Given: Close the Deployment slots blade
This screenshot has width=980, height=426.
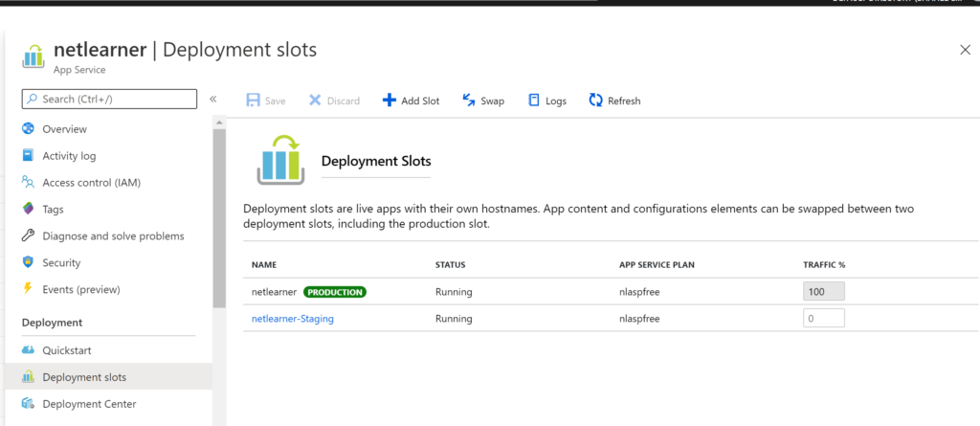Looking at the screenshot, I should pos(965,50).
